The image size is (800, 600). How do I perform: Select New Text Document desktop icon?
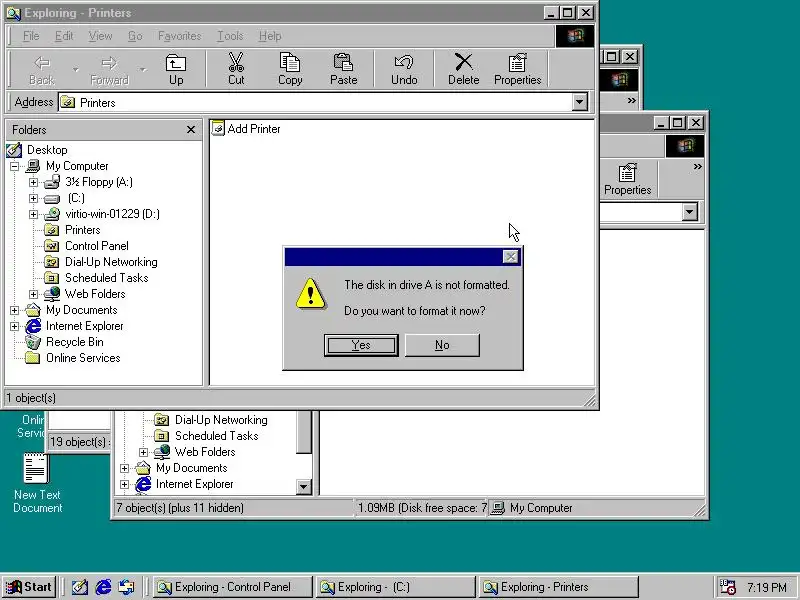[37, 483]
